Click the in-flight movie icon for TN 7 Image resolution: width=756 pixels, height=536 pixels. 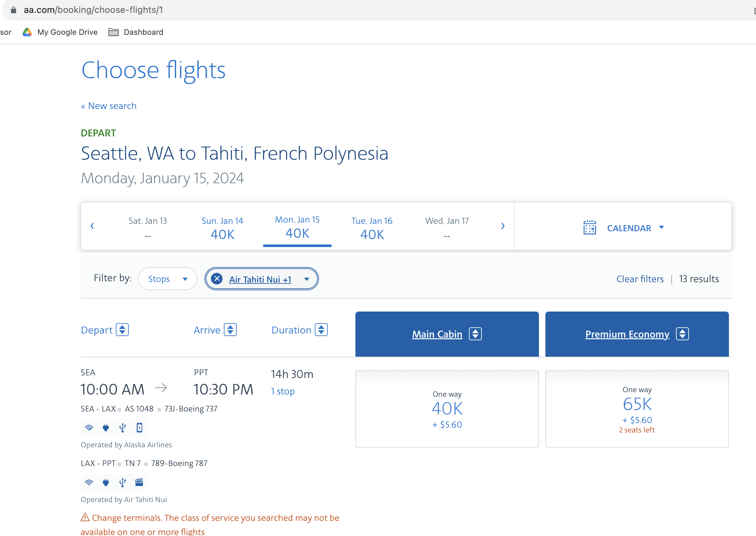pyautogui.click(x=139, y=482)
